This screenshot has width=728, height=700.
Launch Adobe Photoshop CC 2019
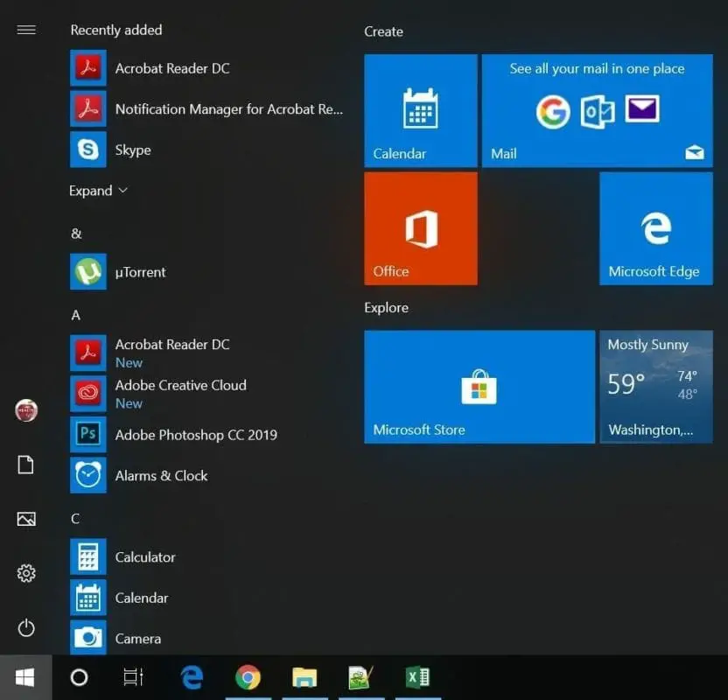pos(206,435)
